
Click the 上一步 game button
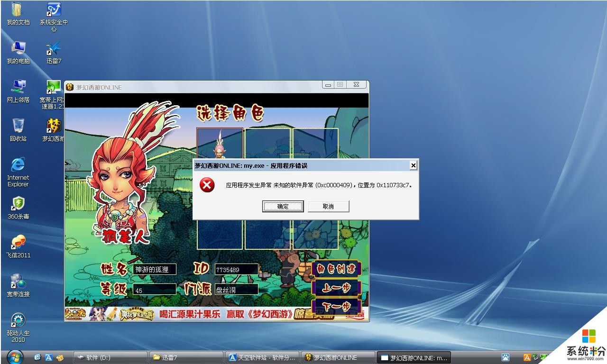click(337, 288)
